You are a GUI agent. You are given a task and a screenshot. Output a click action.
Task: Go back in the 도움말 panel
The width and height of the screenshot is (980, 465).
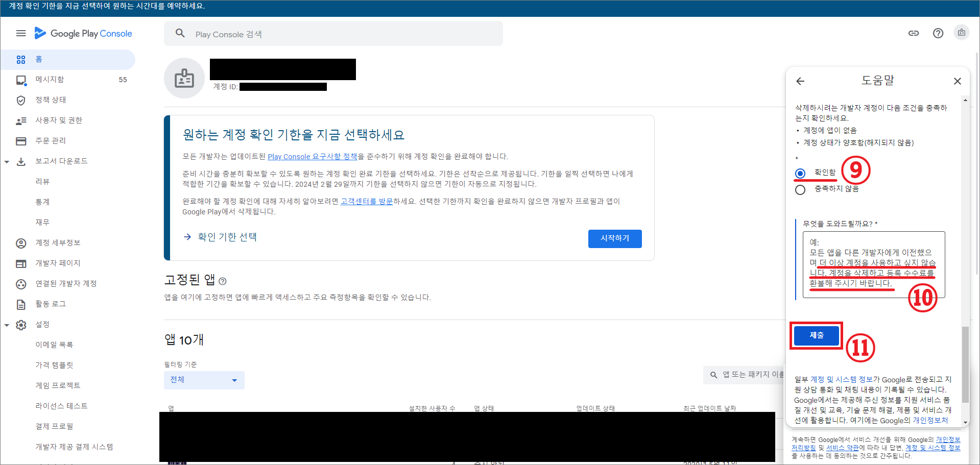pyautogui.click(x=800, y=81)
